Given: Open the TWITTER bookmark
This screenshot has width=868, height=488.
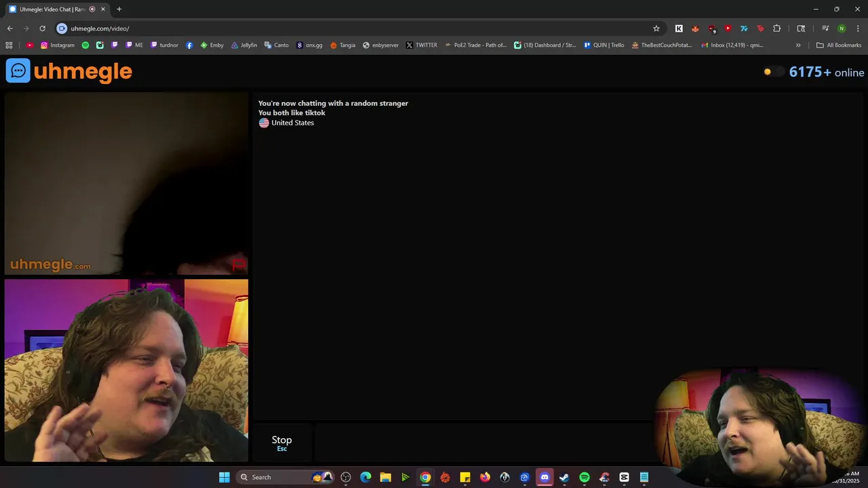Looking at the screenshot, I should 421,45.
